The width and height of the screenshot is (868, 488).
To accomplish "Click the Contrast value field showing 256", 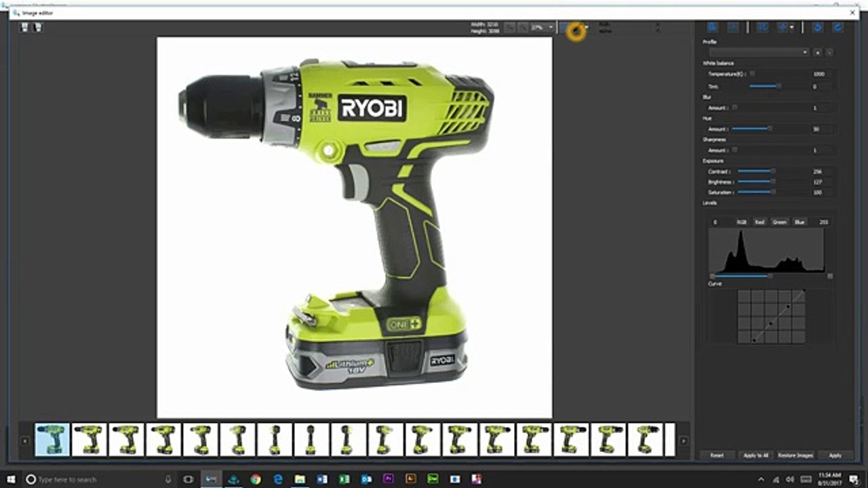I will pos(823,171).
